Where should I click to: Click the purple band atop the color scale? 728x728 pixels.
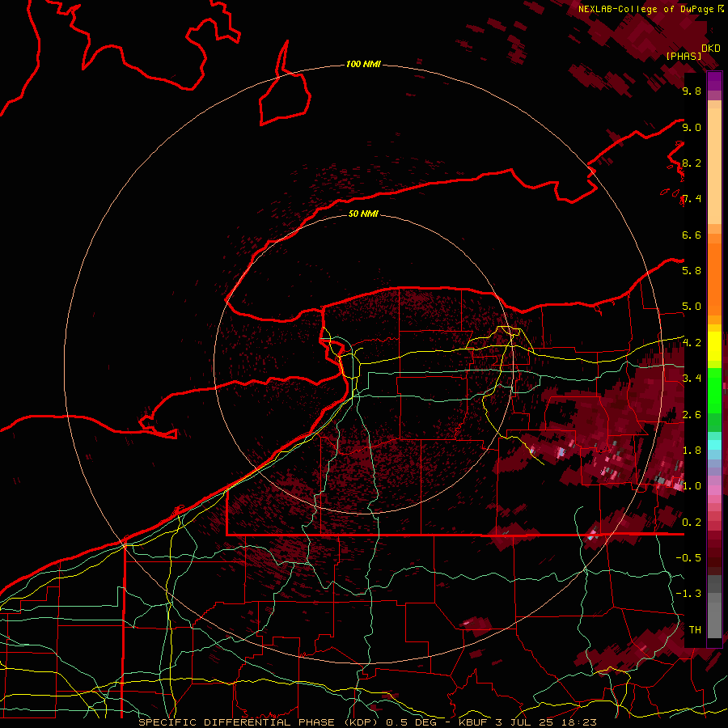click(x=714, y=81)
